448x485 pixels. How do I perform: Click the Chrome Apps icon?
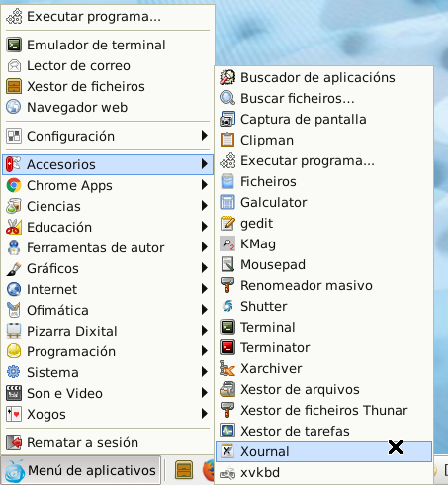tap(14, 185)
